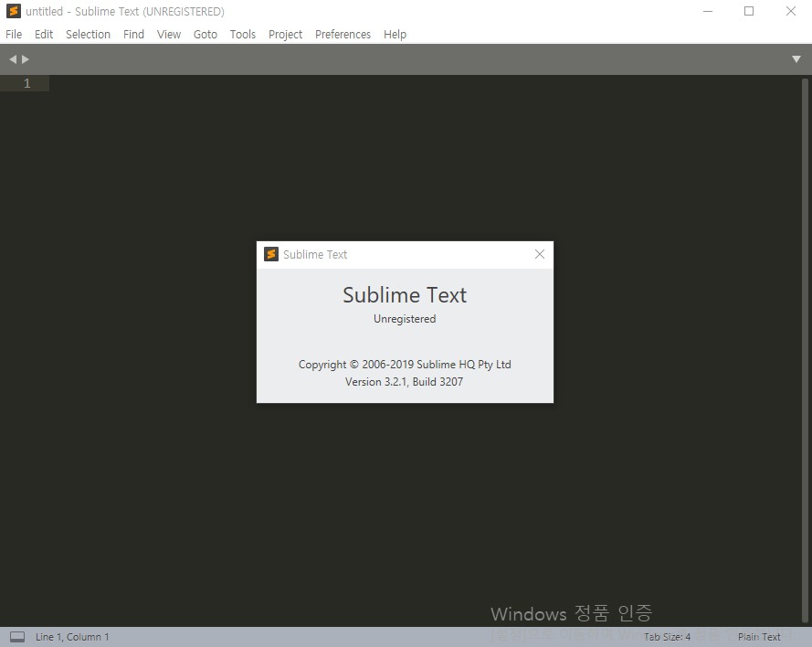Click the Sublime Text icon in about dialog
812x647 pixels.
pyautogui.click(x=271, y=254)
